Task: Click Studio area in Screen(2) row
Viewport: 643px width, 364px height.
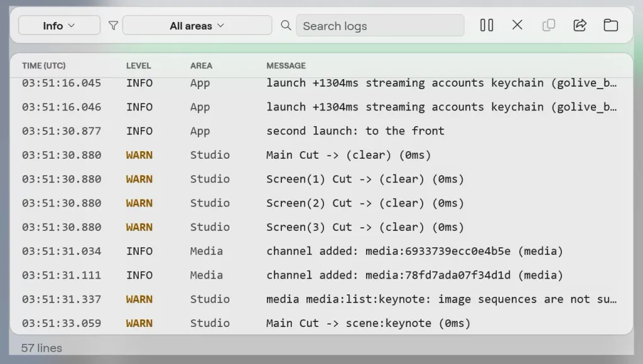Action: pyautogui.click(x=210, y=203)
